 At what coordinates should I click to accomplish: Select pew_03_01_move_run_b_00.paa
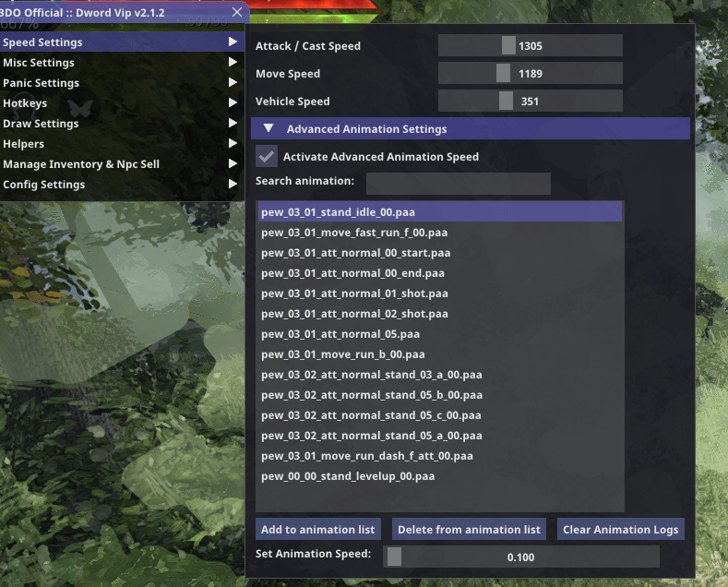pyautogui.click(x=440, y=354)
